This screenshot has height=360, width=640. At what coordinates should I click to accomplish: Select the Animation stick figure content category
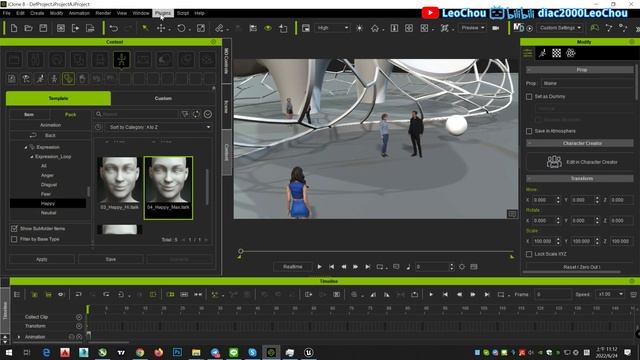click(x=122, y=60)
